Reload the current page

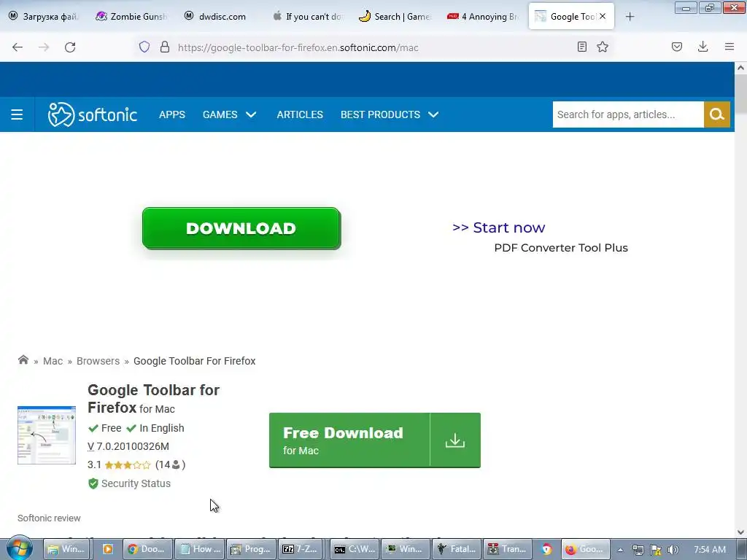pyautogui.click(x=70, y=47)
